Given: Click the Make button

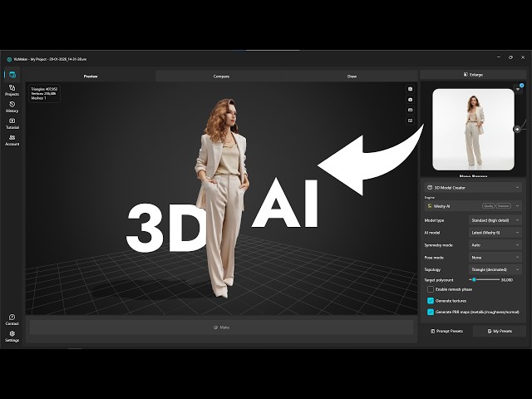Looking at the screenshot, I should pos(221,328).
